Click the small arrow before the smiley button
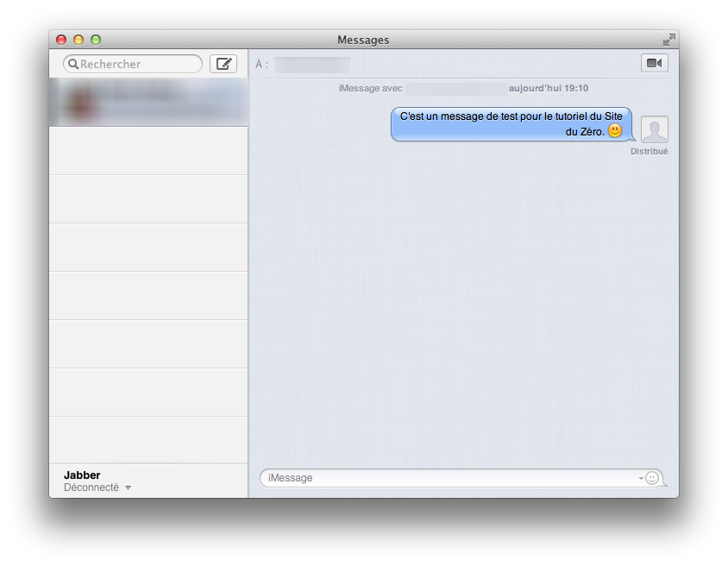728x566 pixels. 640,478
